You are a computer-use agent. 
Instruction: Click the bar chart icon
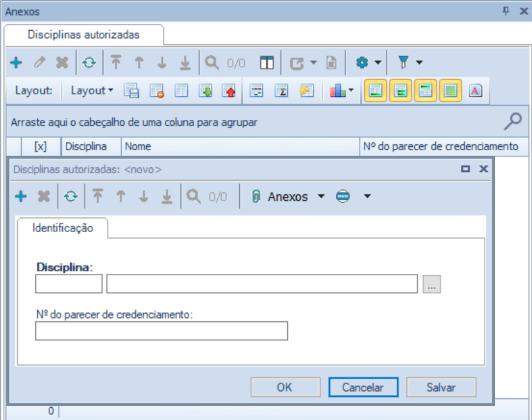(338, 91)
